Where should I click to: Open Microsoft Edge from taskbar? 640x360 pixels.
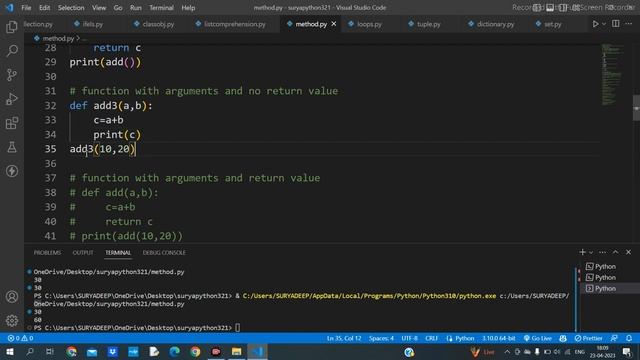point(175,352)
